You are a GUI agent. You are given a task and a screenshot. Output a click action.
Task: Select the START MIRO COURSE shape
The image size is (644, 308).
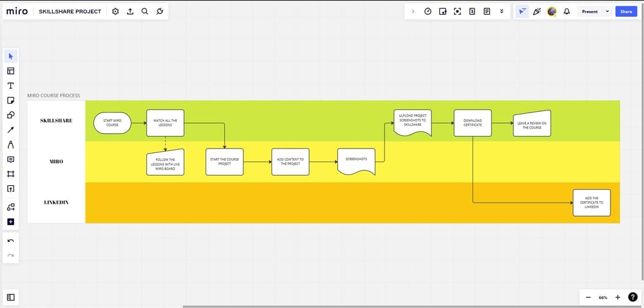point(112,123)
